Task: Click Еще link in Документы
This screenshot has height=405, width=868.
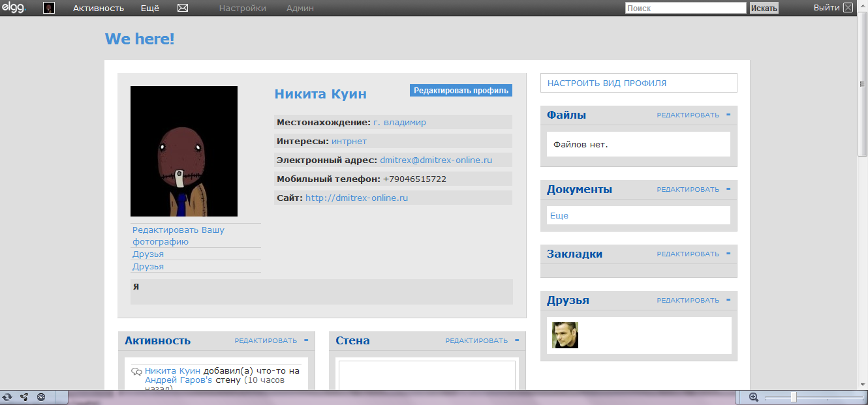Action: click(x=559, y=215)
